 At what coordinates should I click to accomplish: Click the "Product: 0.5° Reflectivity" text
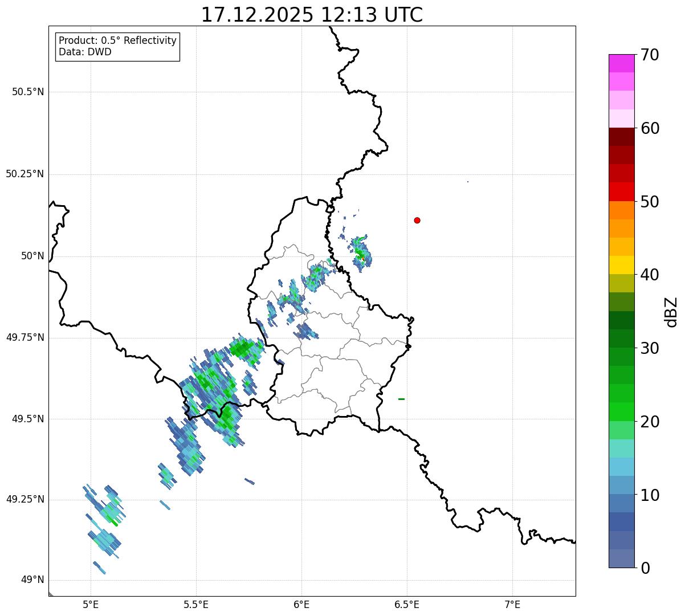117,41
